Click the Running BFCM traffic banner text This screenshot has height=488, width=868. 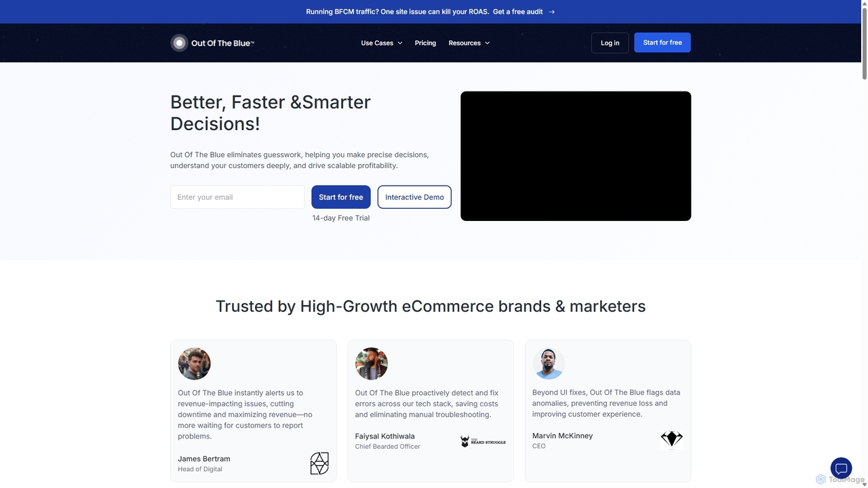[x=397, y=12]
